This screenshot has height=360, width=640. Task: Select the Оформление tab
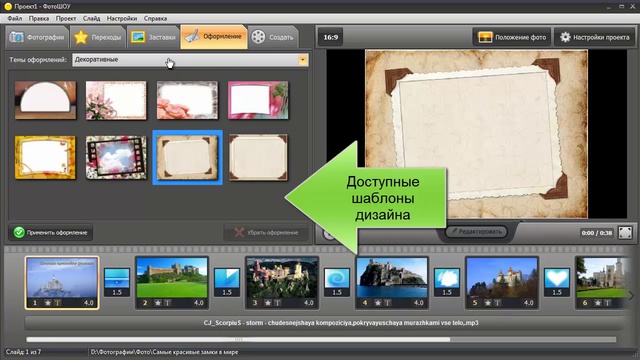point(213,37)
